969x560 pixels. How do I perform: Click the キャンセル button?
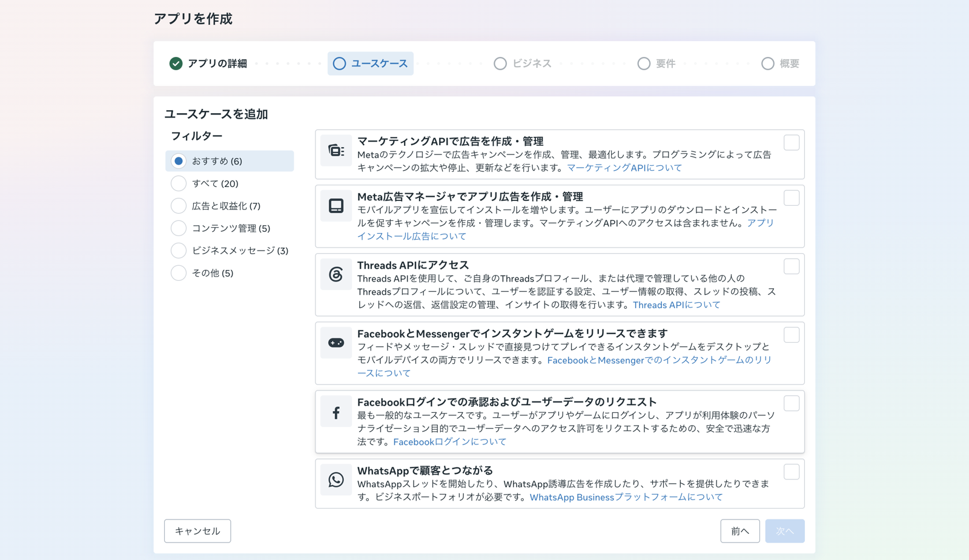[x=197, y=531]
